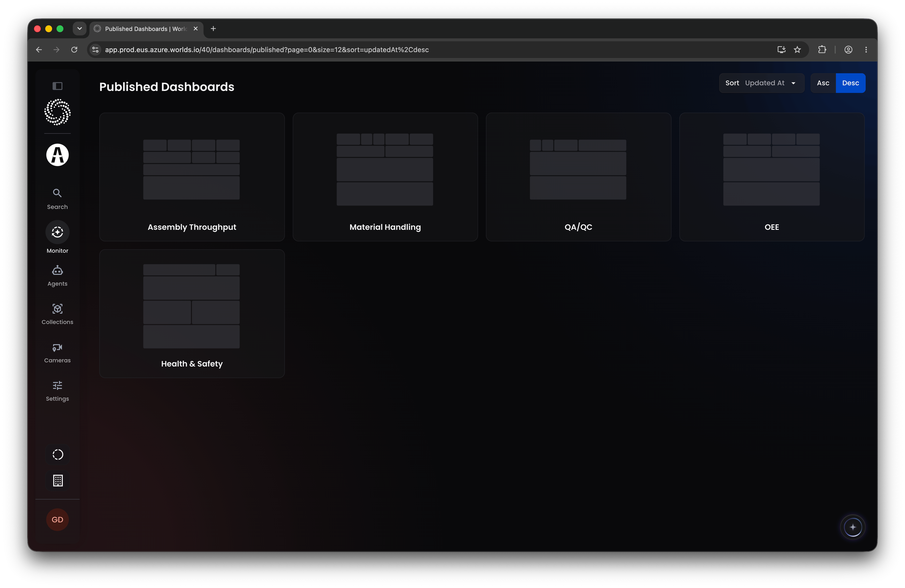
Task: Click the dashed circle icon in sidebar
Action: (x=58, y=455)
